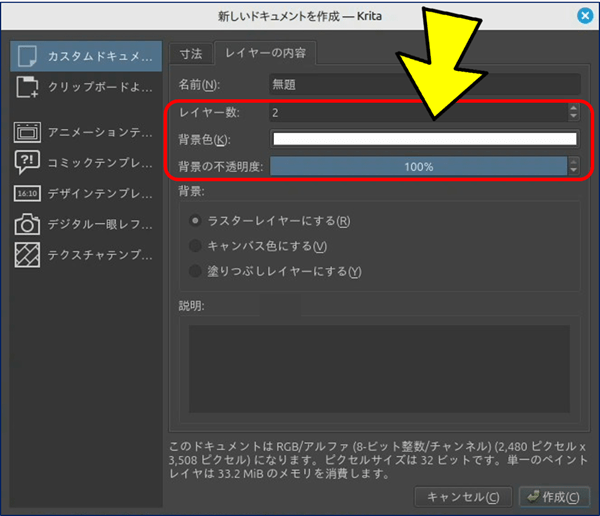Select the DSLR Templates camera icon
This screenshot has width=600, height=516.
(27, 225)
